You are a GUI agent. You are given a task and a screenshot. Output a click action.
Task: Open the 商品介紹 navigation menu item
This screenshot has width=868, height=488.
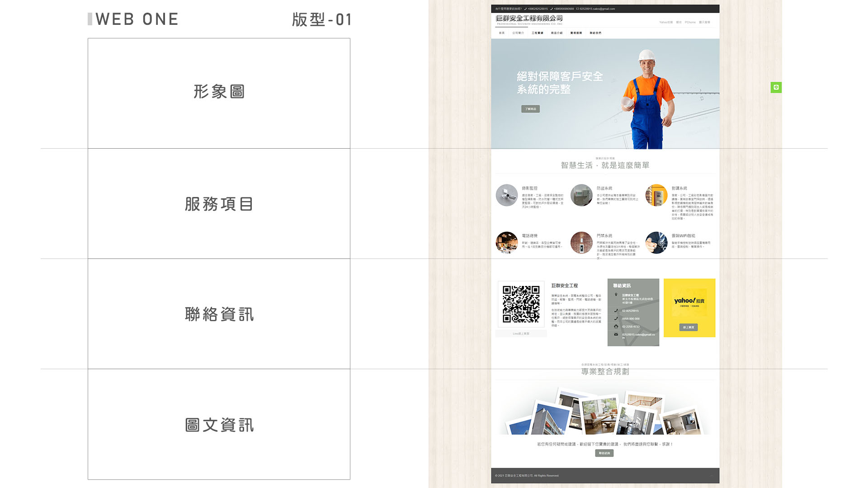click(557, 33)
